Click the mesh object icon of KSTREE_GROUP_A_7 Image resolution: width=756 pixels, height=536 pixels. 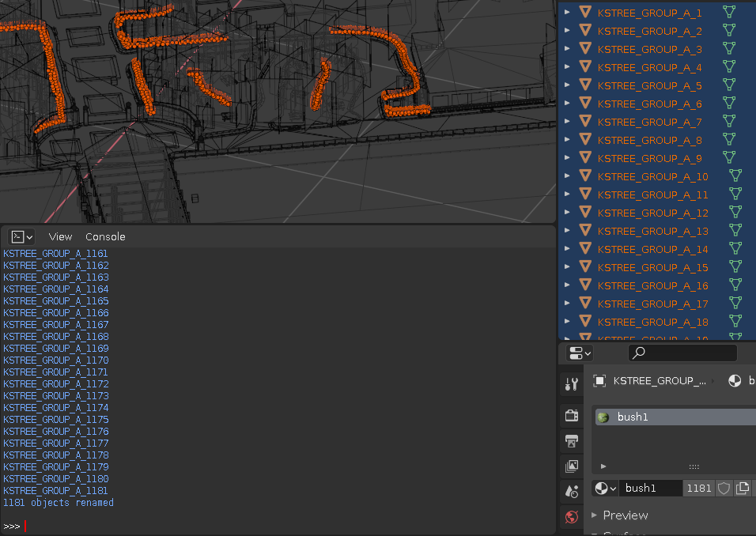[585, 122]
